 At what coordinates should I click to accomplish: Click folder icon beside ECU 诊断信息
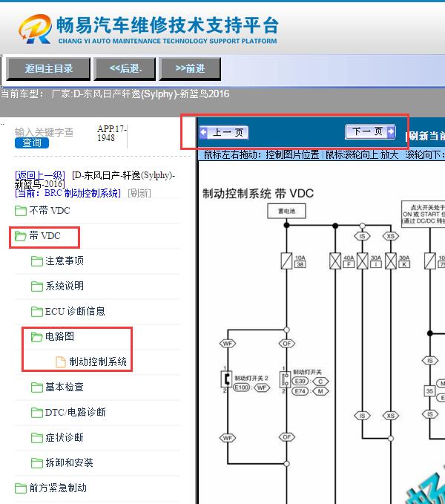click(x=36, y=312)
